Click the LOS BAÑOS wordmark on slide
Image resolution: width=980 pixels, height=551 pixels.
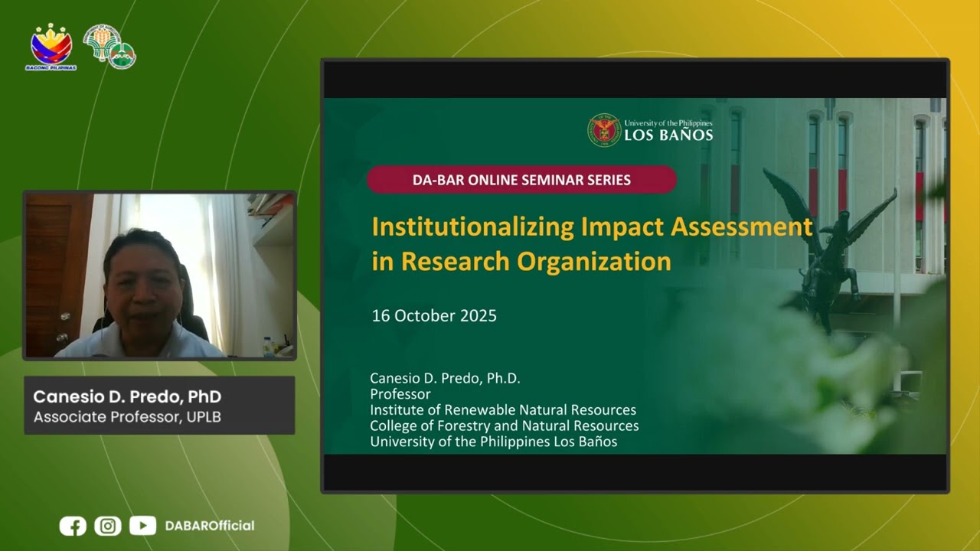(668, 135)
